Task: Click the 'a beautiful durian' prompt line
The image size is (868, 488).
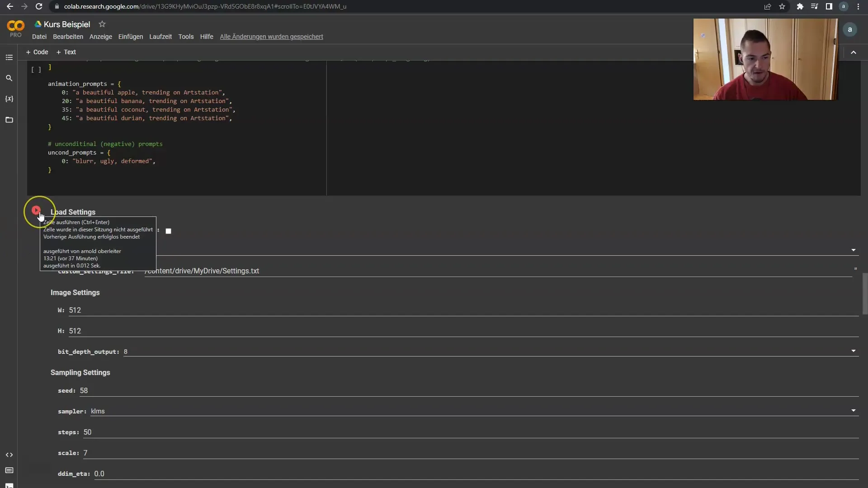Action: 147,118
